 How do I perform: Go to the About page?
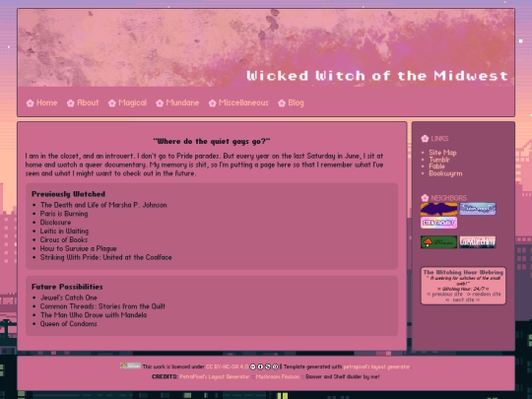88,102
